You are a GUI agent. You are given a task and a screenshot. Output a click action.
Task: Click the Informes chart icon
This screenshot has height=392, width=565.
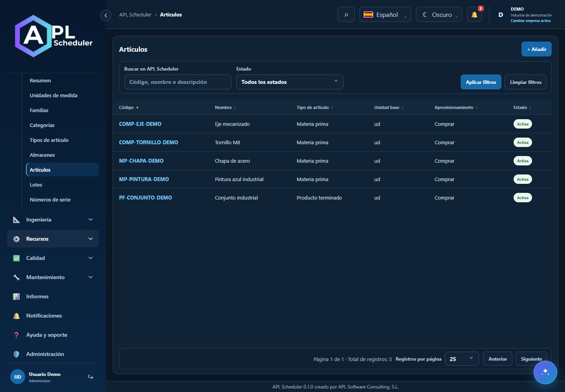[x=16, y=297]
